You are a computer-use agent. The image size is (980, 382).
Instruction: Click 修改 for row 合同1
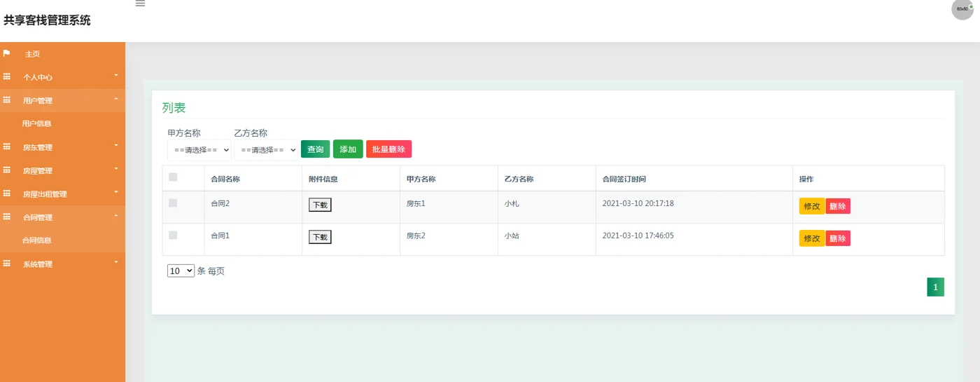[x=812, y=238]
